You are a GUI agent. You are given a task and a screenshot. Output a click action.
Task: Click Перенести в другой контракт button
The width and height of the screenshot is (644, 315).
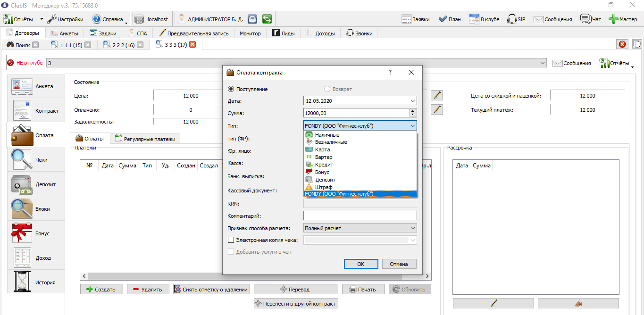[x=296, y=304]
